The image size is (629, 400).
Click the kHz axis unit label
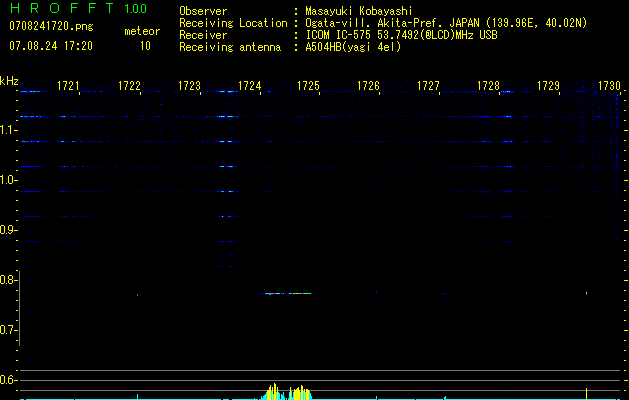click(x=9, y=81)
